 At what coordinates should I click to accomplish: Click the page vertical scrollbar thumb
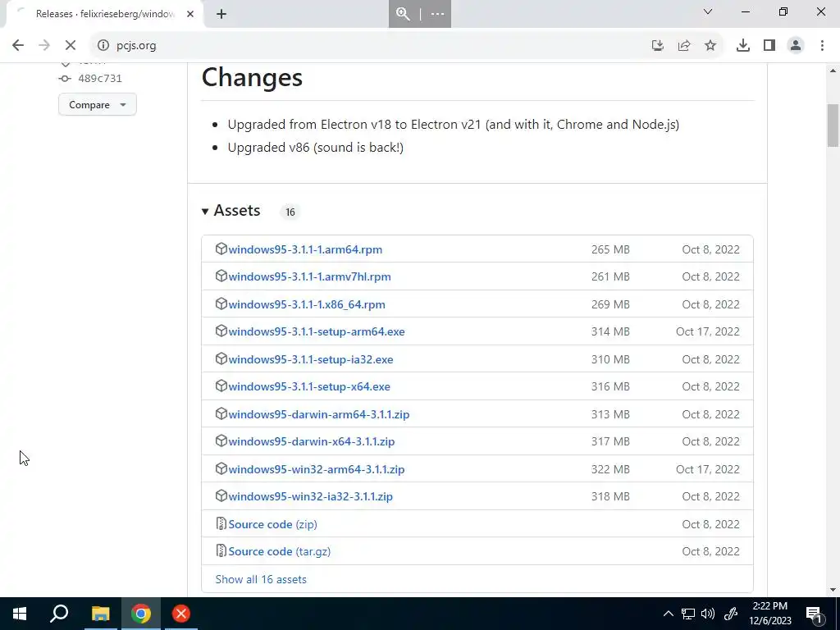(x=833, y=126)
